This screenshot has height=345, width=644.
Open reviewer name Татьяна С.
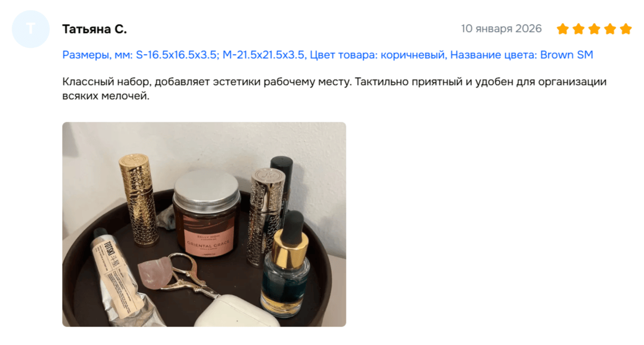(95, 29)
